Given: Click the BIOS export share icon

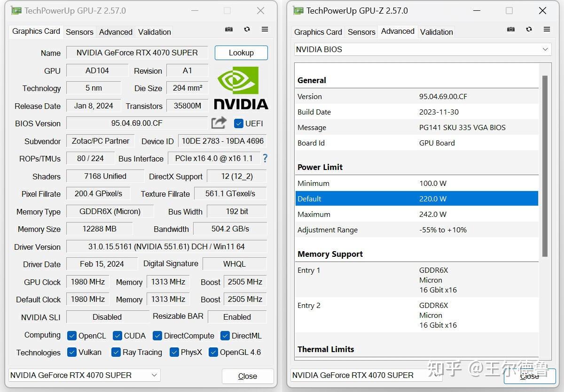Looking at the screenshot, I should tap(219, 123).
